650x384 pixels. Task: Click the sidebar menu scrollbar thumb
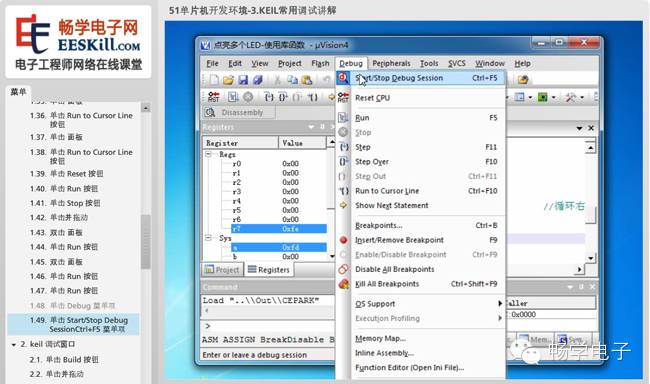pos(146,242)
